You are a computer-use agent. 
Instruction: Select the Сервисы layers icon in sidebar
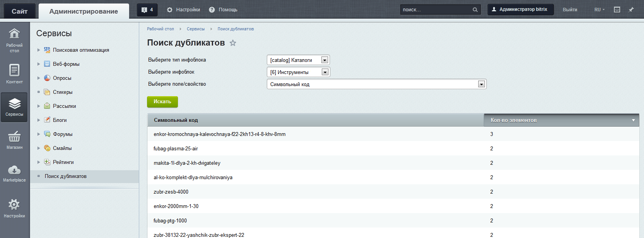click(x=14, y=104)
